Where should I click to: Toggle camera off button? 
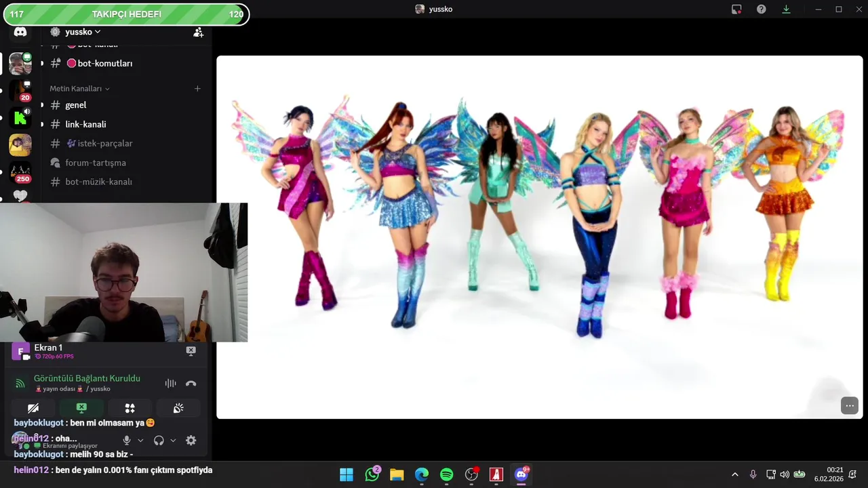[33, 408]
